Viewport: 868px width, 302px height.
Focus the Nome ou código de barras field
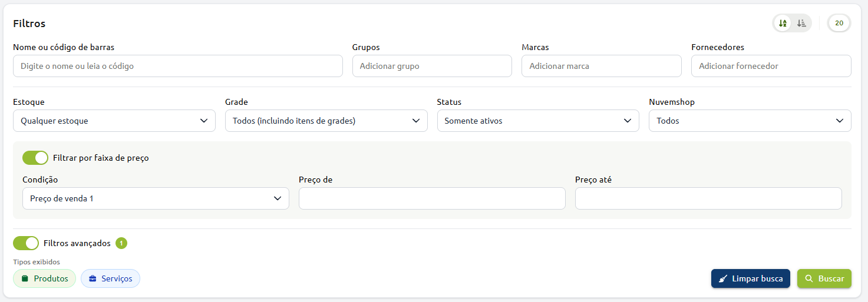pos(178,66)
